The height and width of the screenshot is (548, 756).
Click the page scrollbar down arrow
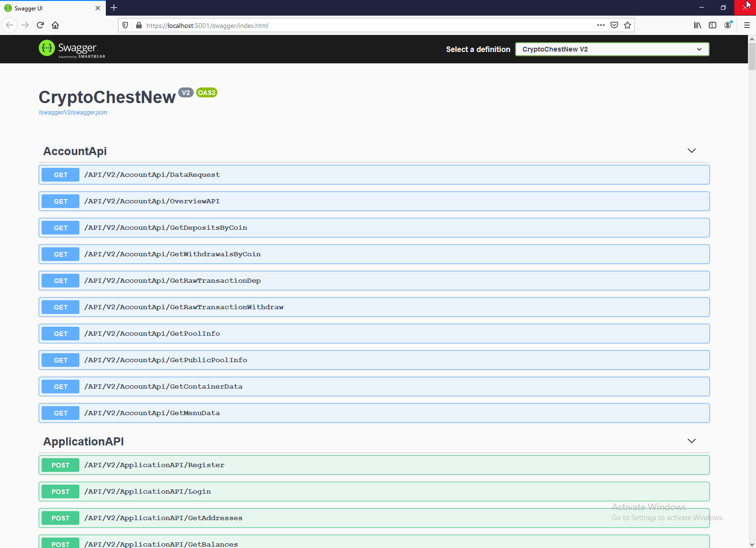[752, 544]
